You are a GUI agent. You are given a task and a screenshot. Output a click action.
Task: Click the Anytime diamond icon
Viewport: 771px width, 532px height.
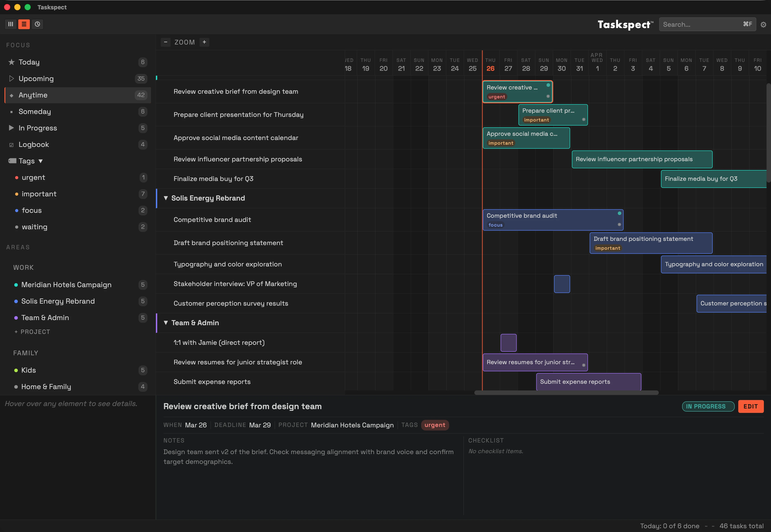pos(11,95)
